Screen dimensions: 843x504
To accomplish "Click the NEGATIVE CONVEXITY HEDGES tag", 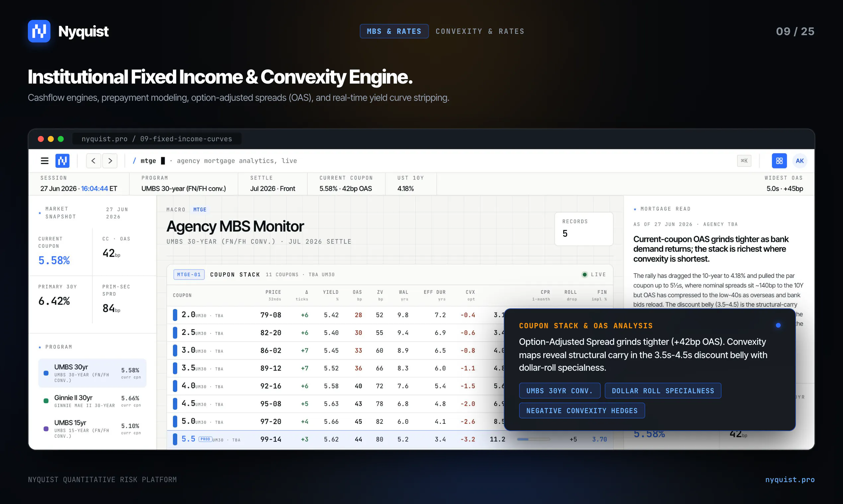I will 582,410.
